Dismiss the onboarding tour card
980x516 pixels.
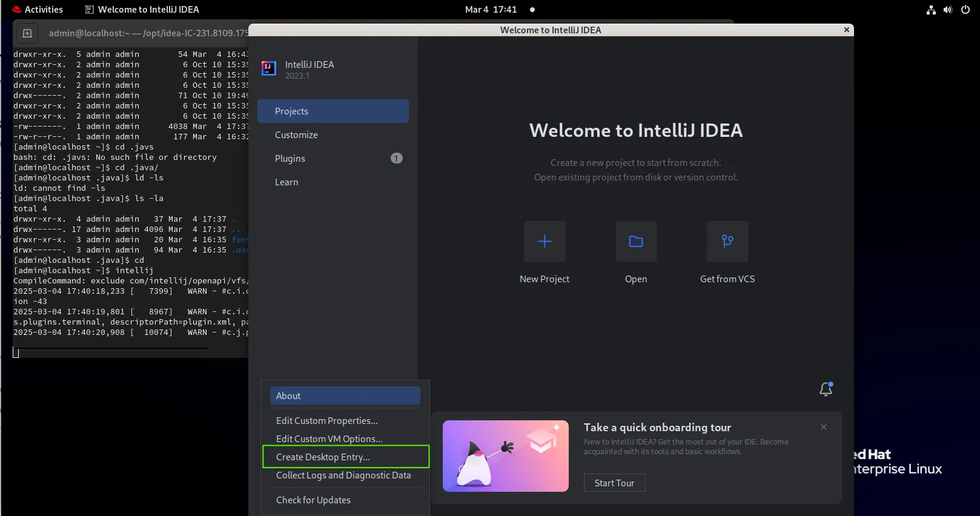824,427
